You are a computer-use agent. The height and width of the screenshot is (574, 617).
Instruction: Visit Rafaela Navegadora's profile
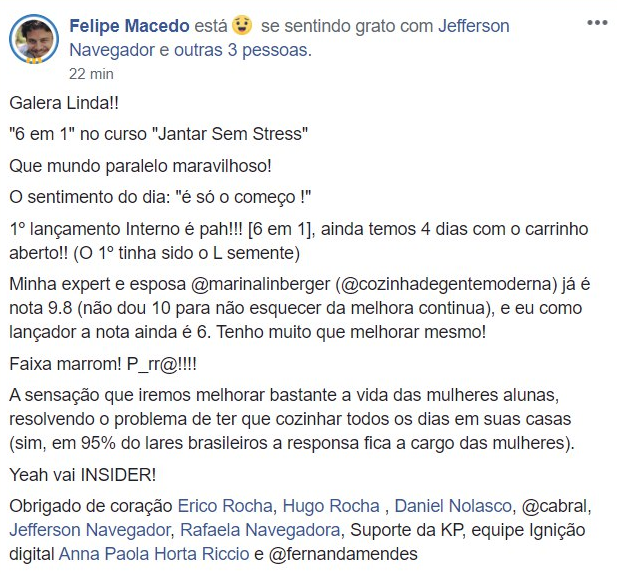click(x=260, y=530)
